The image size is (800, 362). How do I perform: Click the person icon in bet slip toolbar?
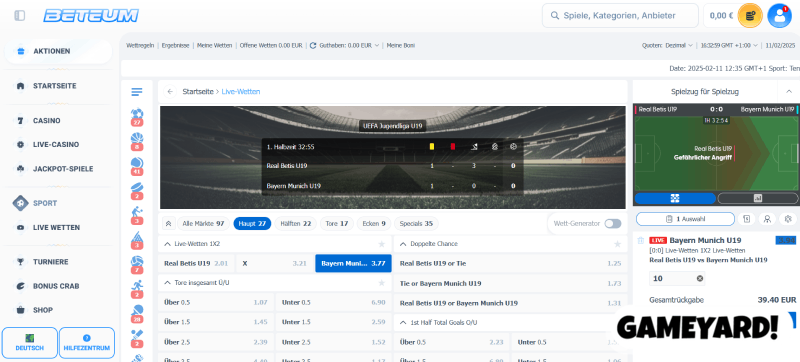coord(767,219)
